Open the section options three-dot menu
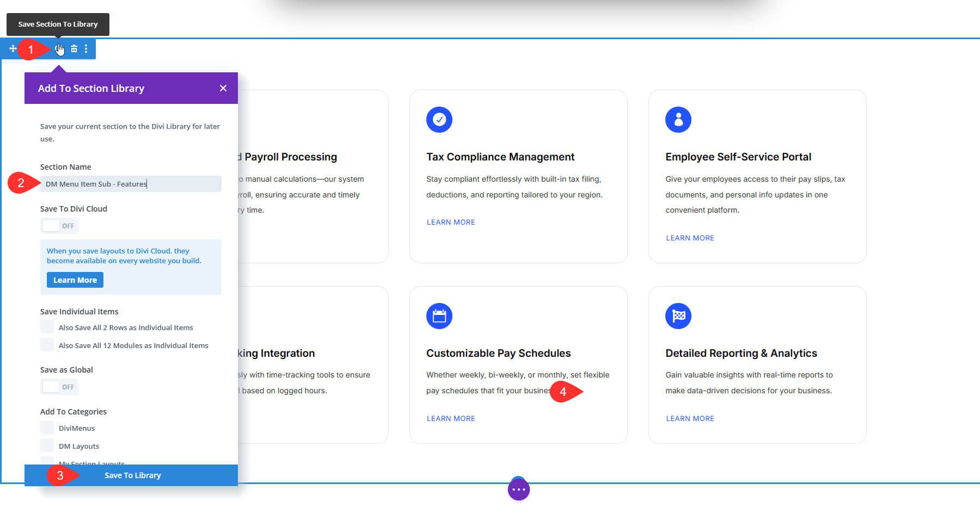The image size is (980, 514). tap(86, 48)
